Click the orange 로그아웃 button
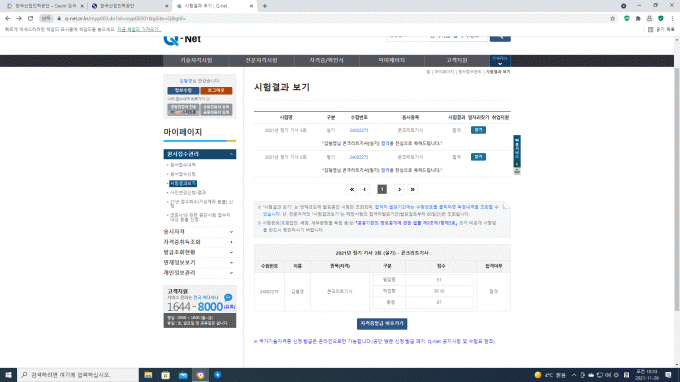 (x=216, y=91)
